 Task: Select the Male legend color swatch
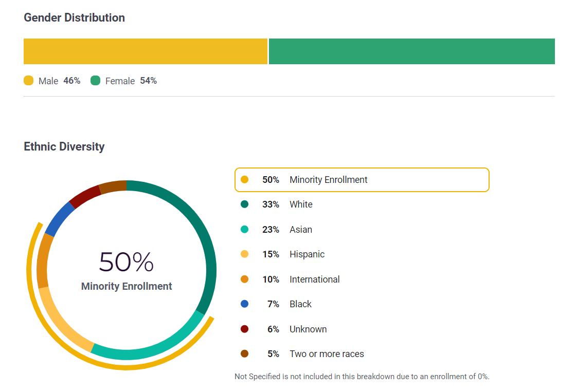[x=29, y=81]
